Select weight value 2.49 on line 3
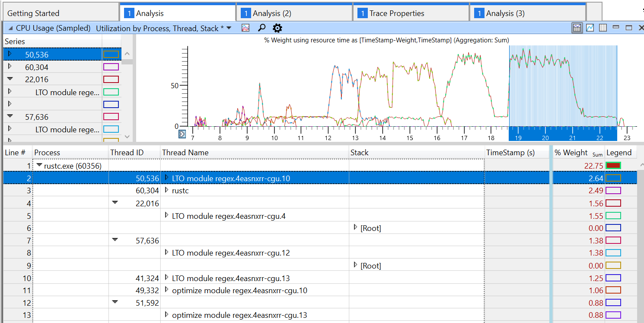The image size is (644, 323). pyautogui.click(x=579, y=191)
